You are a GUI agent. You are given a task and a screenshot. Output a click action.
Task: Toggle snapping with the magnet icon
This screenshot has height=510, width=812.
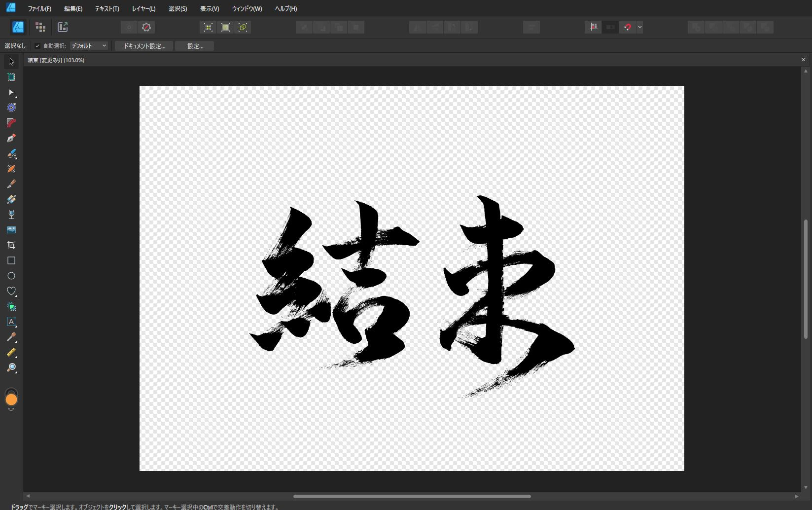627,27
